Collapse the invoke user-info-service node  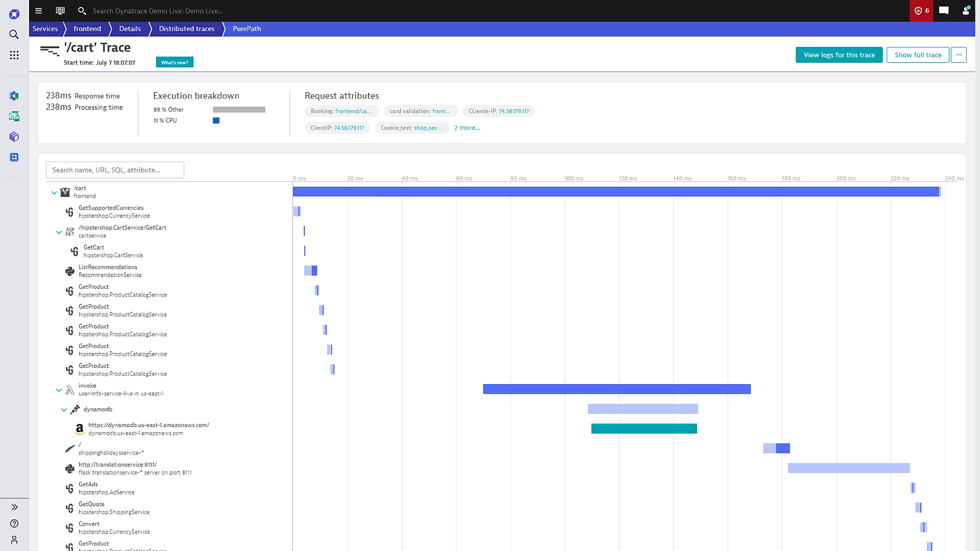59,390
